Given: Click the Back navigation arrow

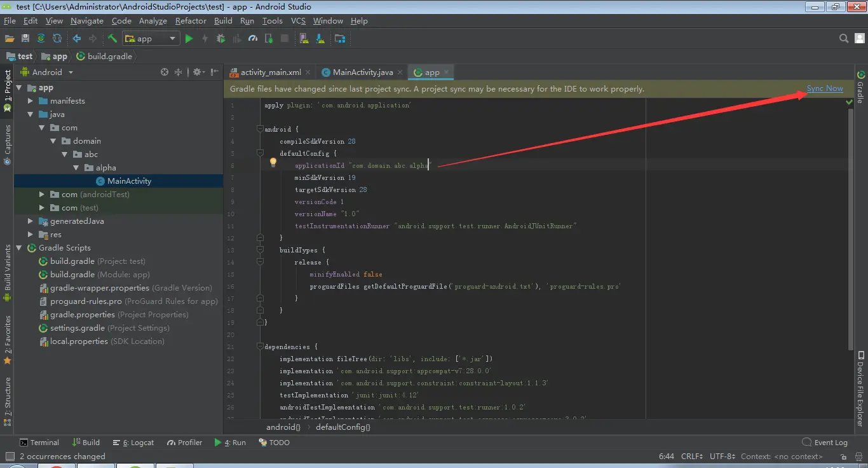Looking at the screenshot, I should [x=76, y=39].
